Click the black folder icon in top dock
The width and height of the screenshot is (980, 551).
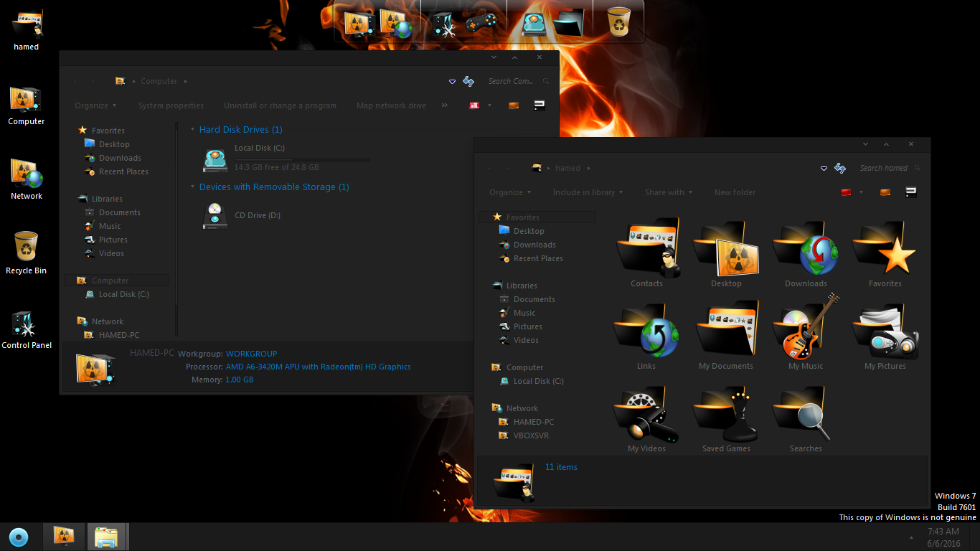[x=570, y=22]
